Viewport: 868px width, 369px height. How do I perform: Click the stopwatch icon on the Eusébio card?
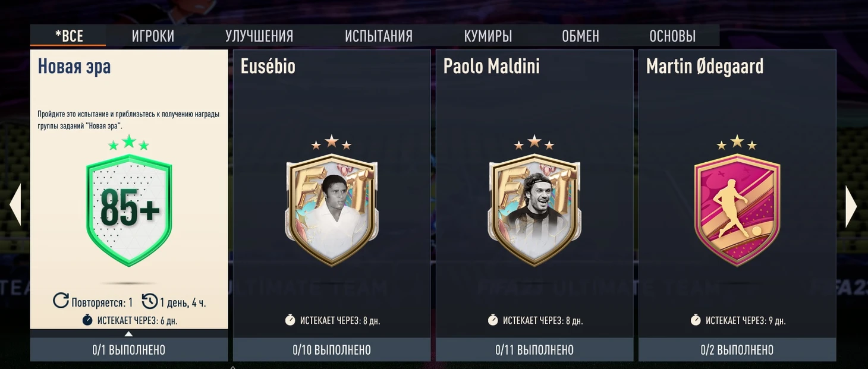(290, 320)
